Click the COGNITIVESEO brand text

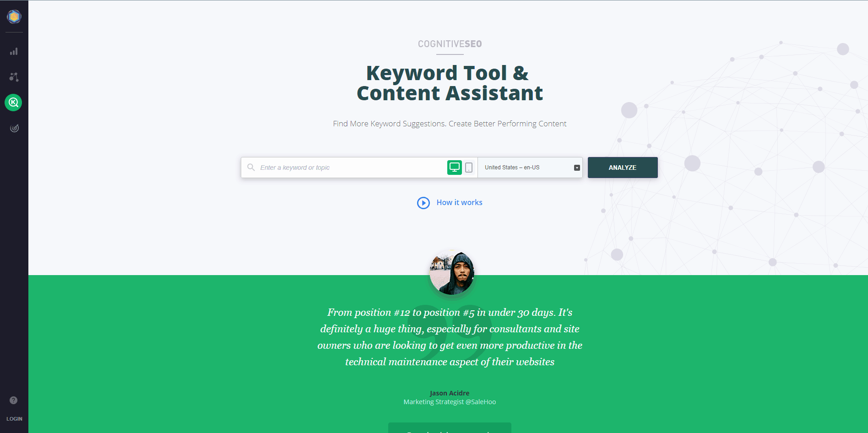tap(450, 44)
